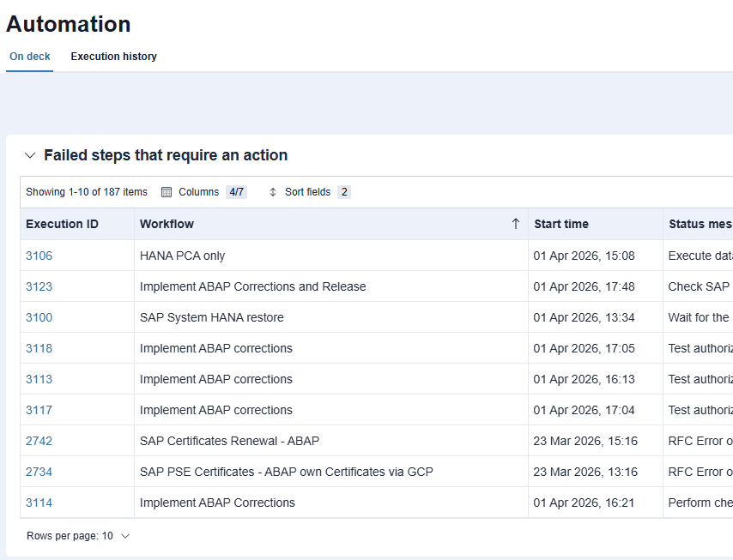Viewport: 733px width, 560px height.
Task: Open execution ID 3106 link
Action: click(x=39, y=256)
